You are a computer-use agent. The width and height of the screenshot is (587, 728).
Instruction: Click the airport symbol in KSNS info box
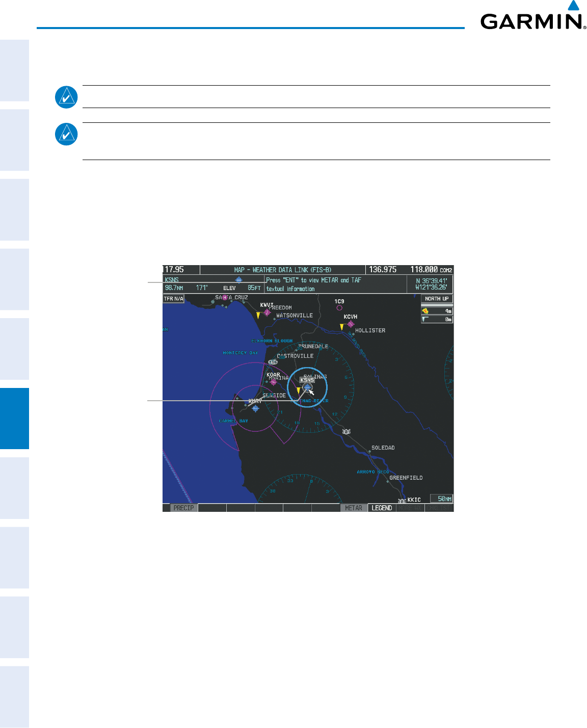click(238, 280)
